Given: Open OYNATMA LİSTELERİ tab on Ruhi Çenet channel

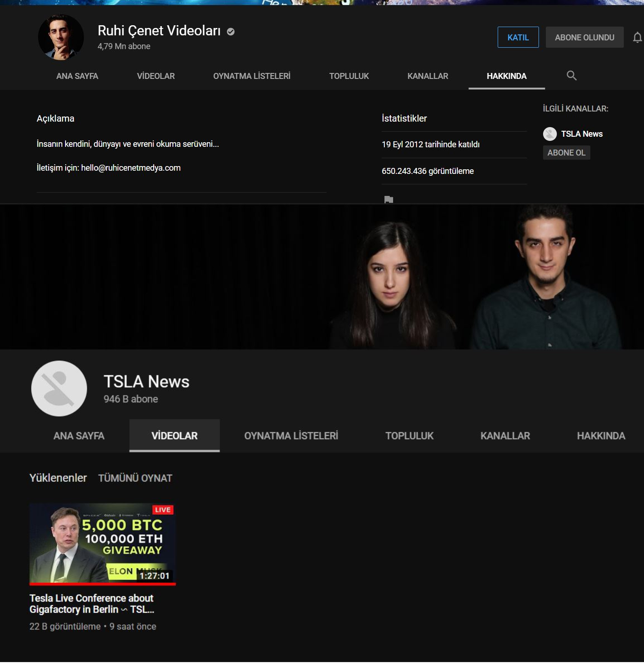Looking at the screenshot, I should pyautogui.click(x=252, y=76).
